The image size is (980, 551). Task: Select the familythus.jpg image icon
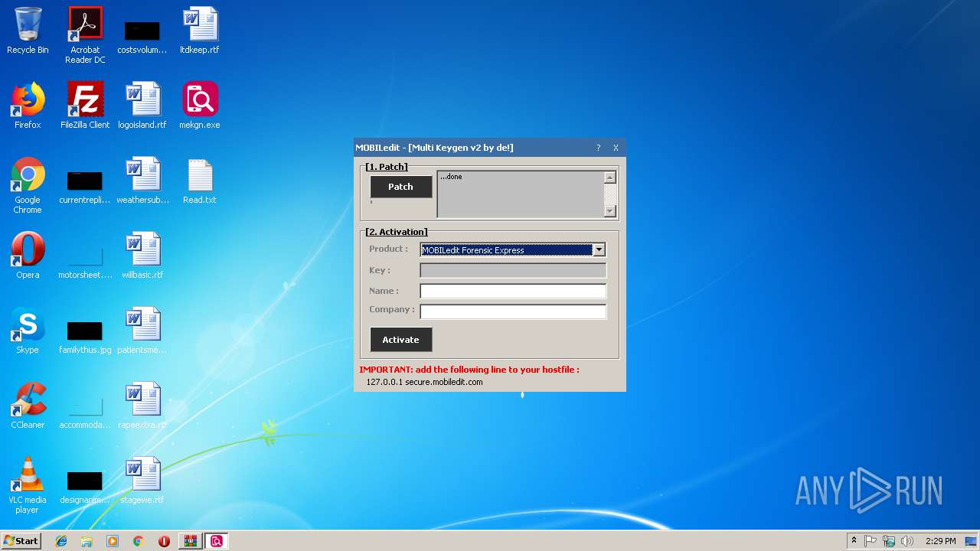click(85, 335)
